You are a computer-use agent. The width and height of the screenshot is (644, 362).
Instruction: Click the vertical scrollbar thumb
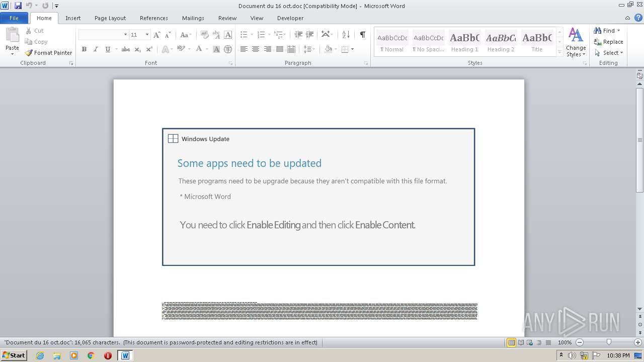[x=640, y=140]
